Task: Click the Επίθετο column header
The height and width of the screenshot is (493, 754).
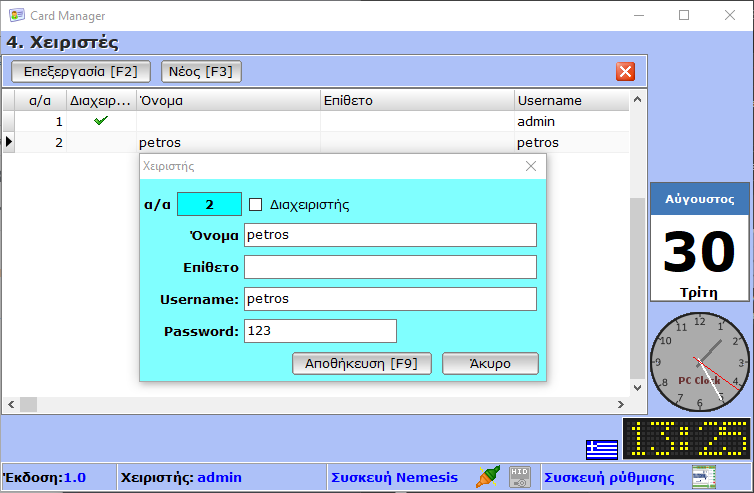Action: pyautogui.click(x=417, y=101)
